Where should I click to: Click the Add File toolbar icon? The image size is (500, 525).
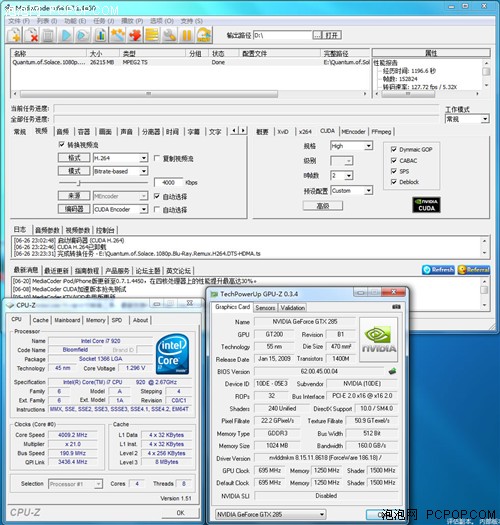pyautogui.click(x=14, y=35)
